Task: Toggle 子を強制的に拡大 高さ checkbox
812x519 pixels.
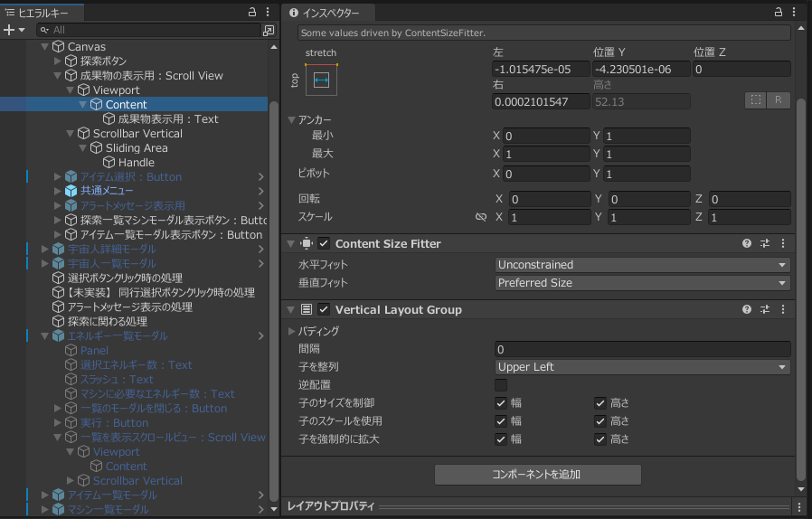Action: (600, 439)
